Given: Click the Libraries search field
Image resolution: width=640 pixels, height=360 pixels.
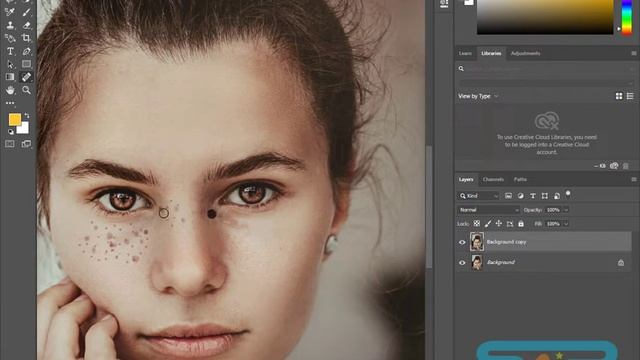Looking at the screenshot, I should (547, 69).
